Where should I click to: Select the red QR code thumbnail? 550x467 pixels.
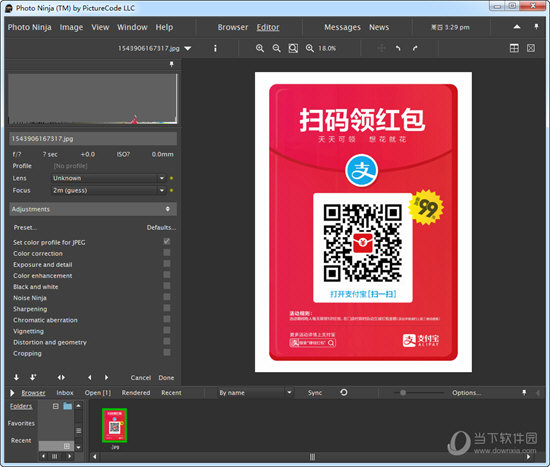pyautogui.click(x=114, y=425)
